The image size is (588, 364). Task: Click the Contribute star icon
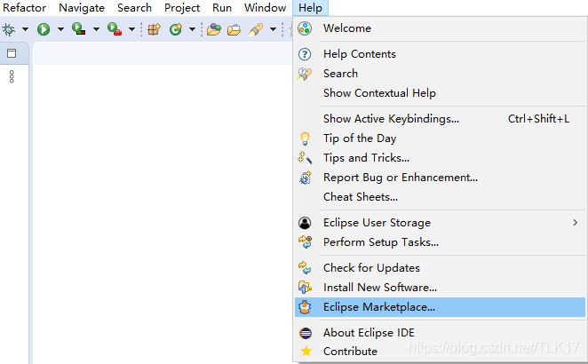tap(306, 351)
